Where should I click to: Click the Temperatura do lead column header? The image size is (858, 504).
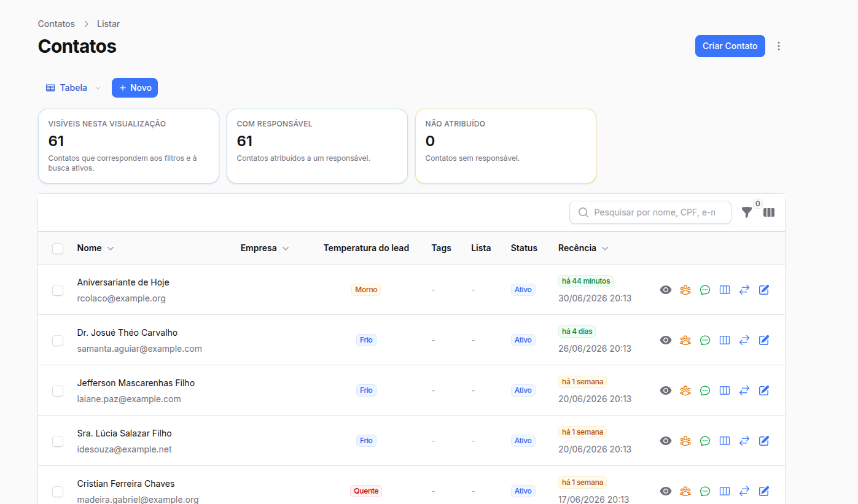[x=366, y=248]
